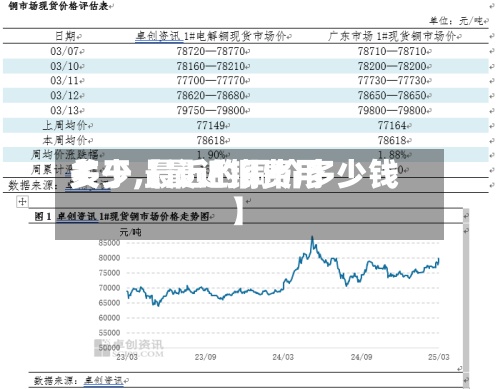Viewport: 500px width, 389px height.
Task: Click 78618 in the 广东市场 column
Action: (392, 140)
